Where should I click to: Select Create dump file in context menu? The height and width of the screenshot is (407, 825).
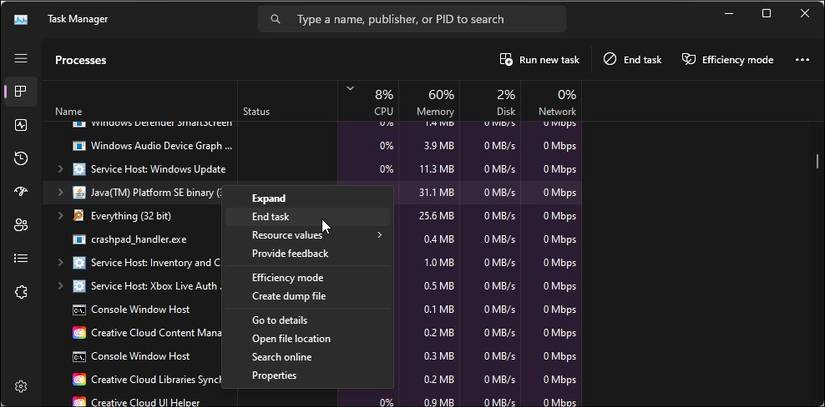tap(288, 296)
